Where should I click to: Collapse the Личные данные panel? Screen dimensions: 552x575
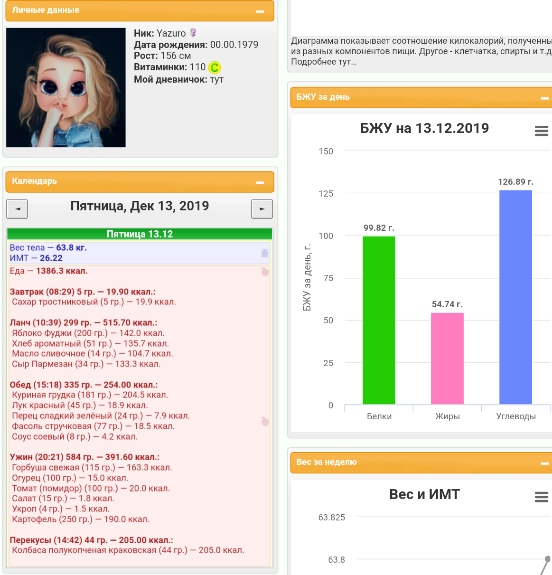(x=260, y=11)
